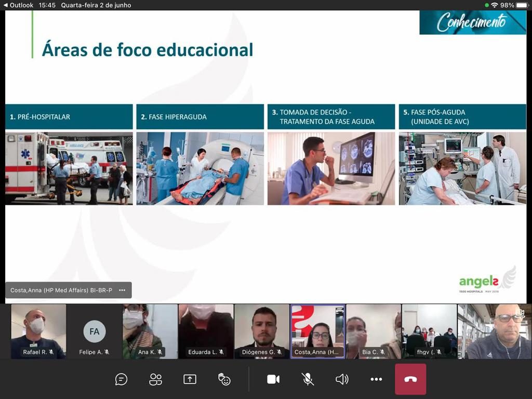Toggle the speaker audio output
This screenshot has width=532, height=399.
342,379
